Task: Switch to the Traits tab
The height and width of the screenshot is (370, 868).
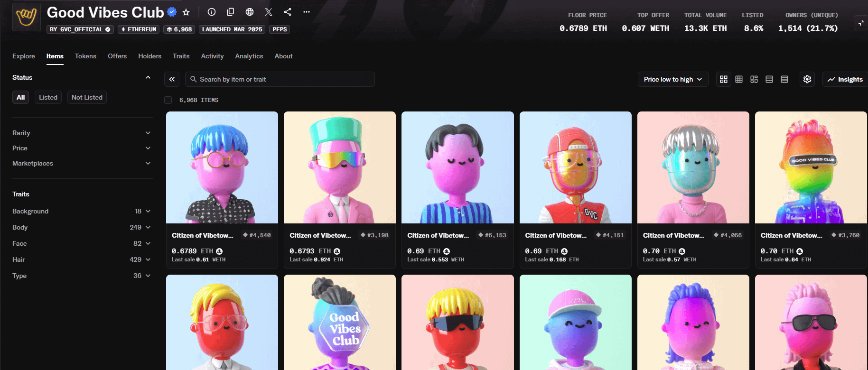Action: pyautogui.click(x=181, y=56)
